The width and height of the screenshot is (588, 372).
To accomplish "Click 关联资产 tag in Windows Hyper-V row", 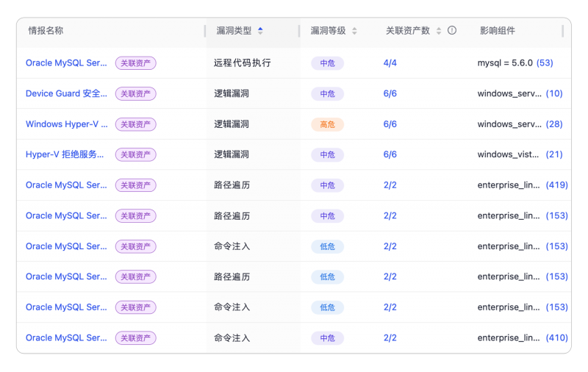I will [x=136, y=124].
